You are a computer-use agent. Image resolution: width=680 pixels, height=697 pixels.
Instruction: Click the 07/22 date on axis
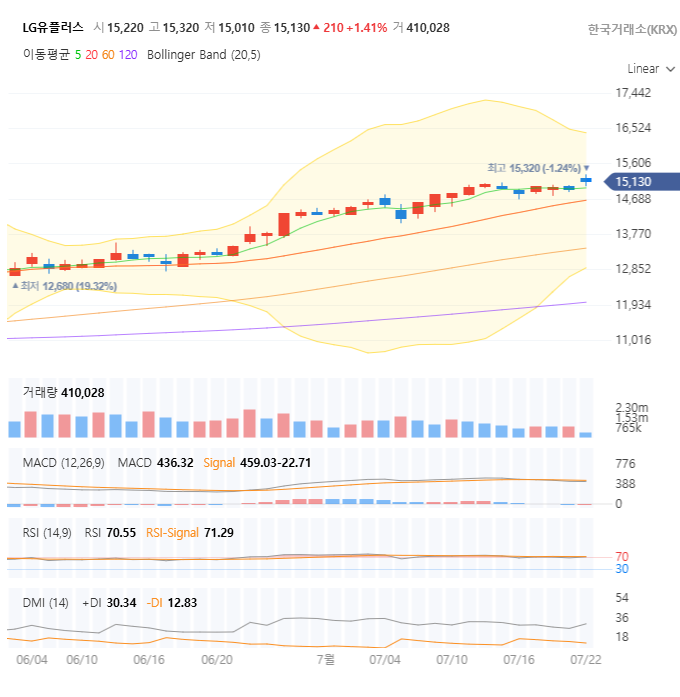click(586, 660)
